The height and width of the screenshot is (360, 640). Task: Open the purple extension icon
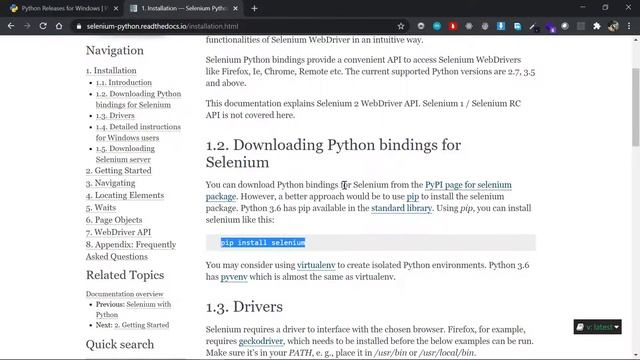(549, 27)
